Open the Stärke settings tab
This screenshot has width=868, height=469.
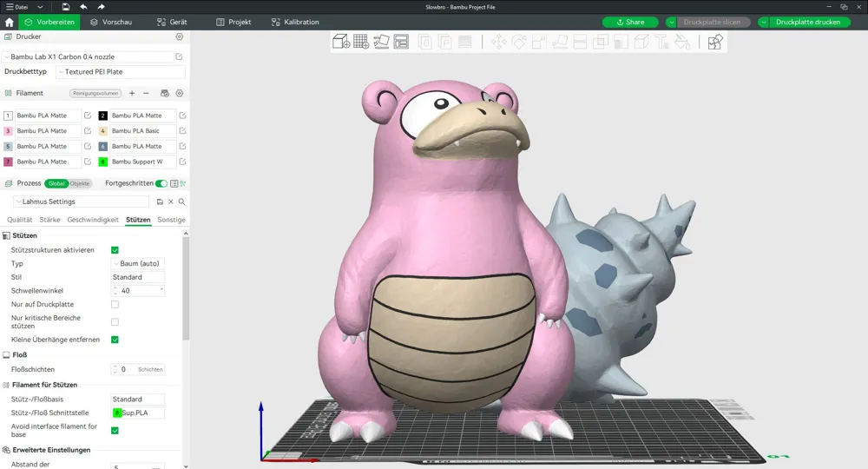[x=49, y=220]
